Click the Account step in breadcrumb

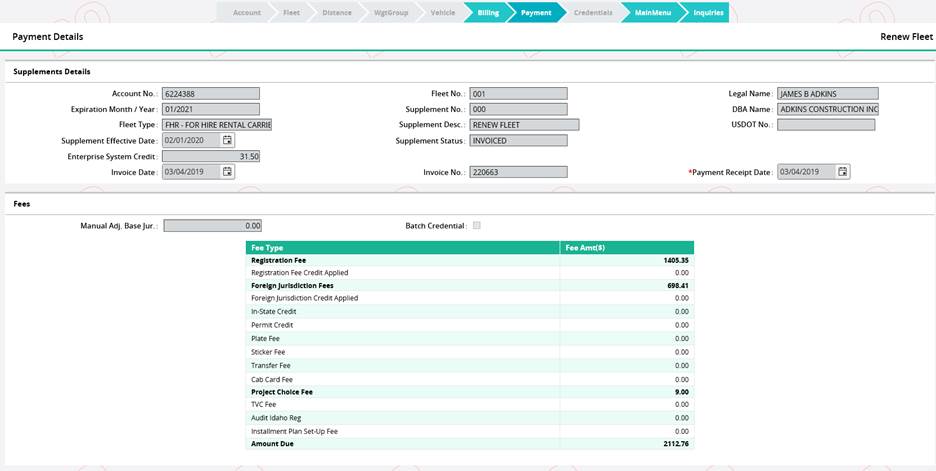pos(246,13)
